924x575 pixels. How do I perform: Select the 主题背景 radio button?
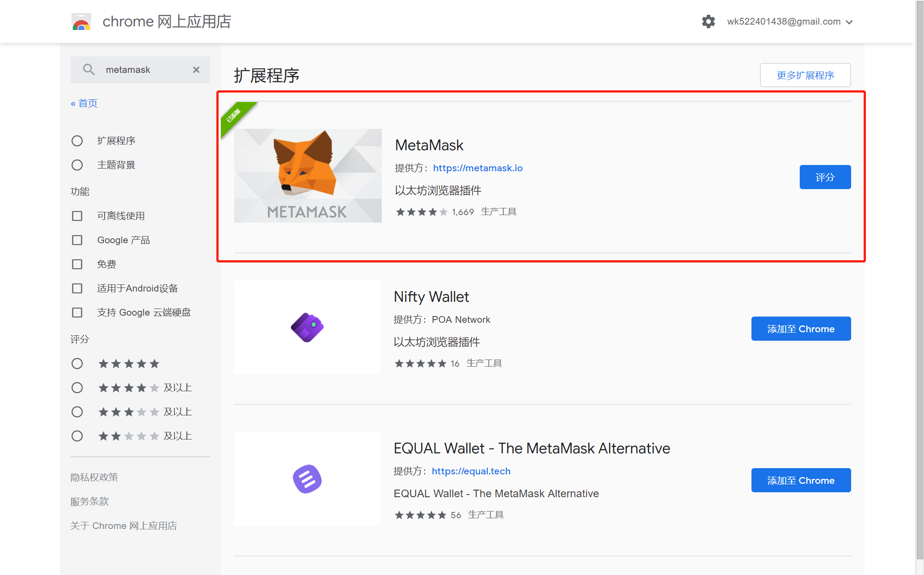pos(77,165)
